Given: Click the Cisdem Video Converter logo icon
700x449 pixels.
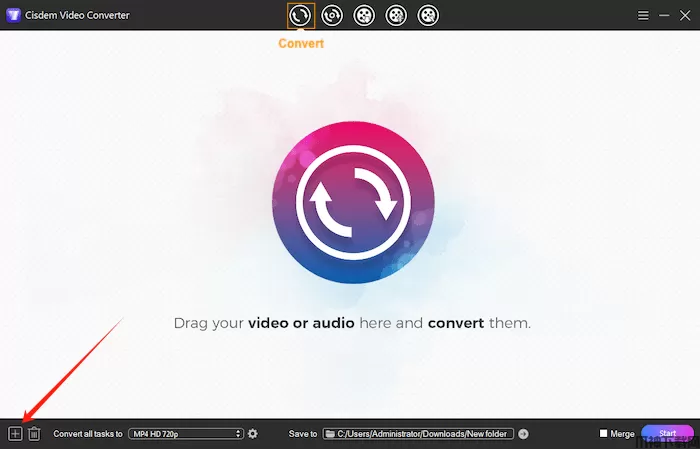Looking at the screenshot, I should tap(13, 15).
